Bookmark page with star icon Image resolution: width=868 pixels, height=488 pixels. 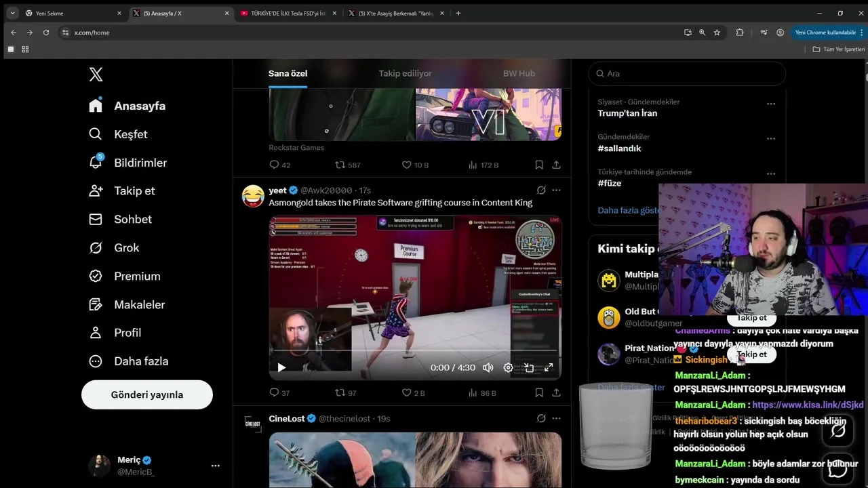click(717, 33)
